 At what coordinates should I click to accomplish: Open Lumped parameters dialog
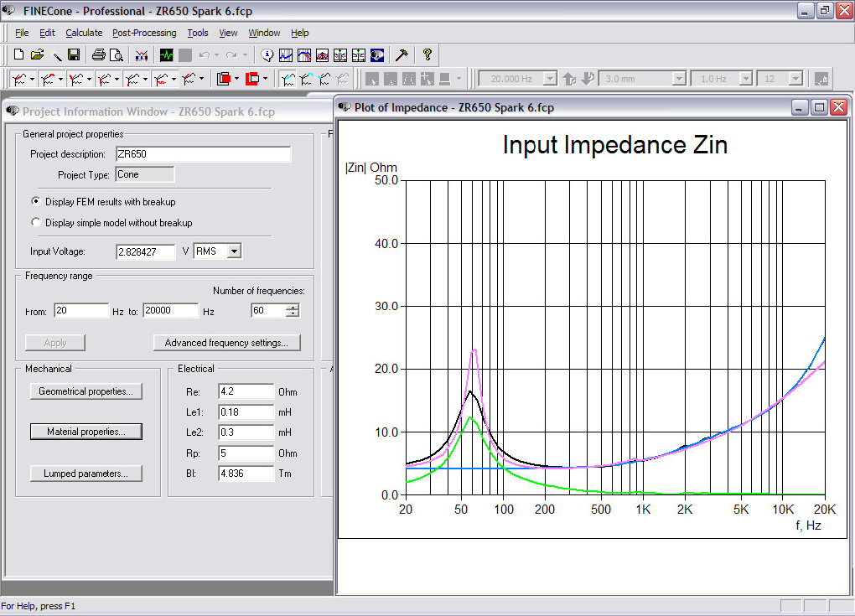click(x=86, y=474)
